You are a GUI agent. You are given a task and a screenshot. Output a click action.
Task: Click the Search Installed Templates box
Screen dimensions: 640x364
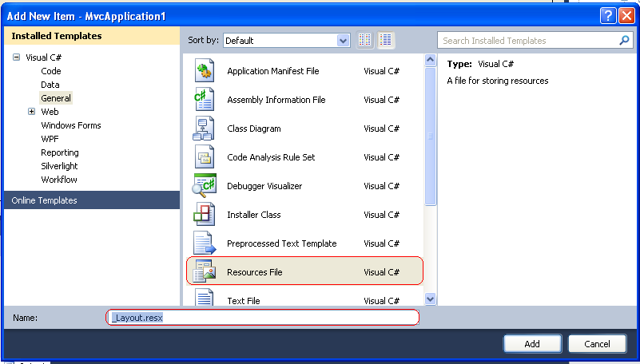[x=527, y=40]
